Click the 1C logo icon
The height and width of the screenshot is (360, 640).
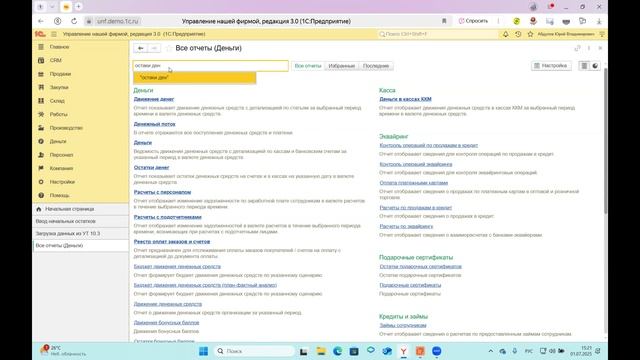coord(40,34)
